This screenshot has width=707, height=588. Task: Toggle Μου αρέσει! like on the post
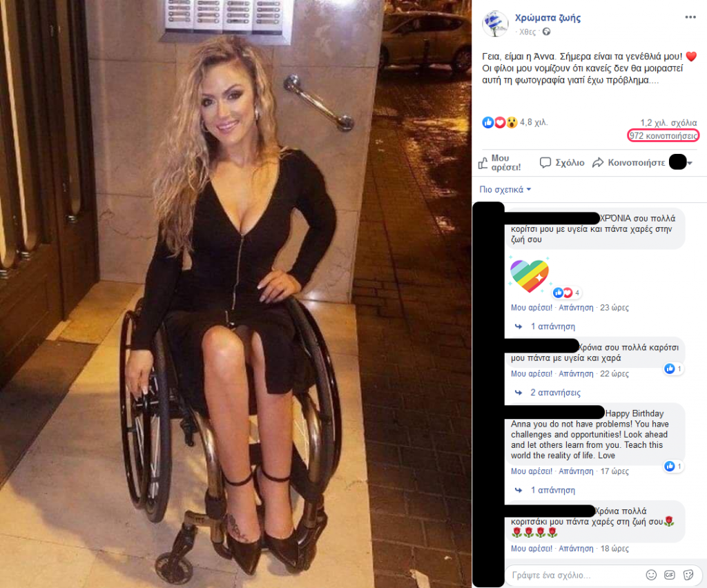coord(500,163)
